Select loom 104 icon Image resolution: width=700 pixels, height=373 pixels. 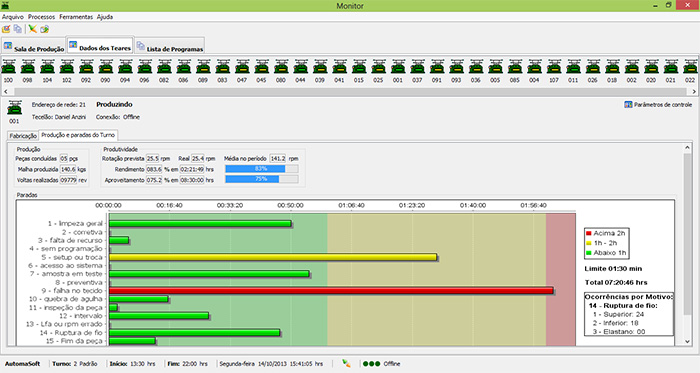(47, 67)
